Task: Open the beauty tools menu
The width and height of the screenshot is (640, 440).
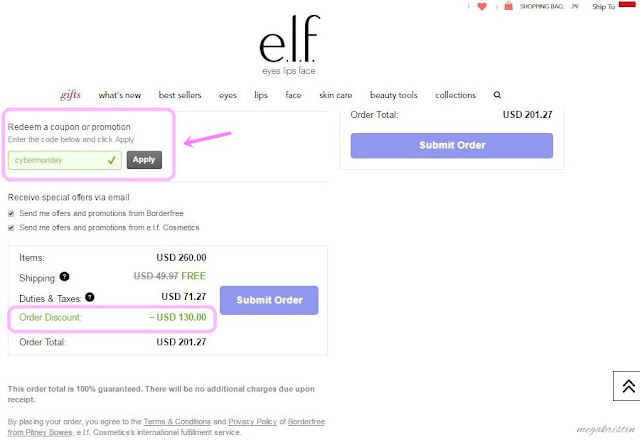Action: pos(393,95)
